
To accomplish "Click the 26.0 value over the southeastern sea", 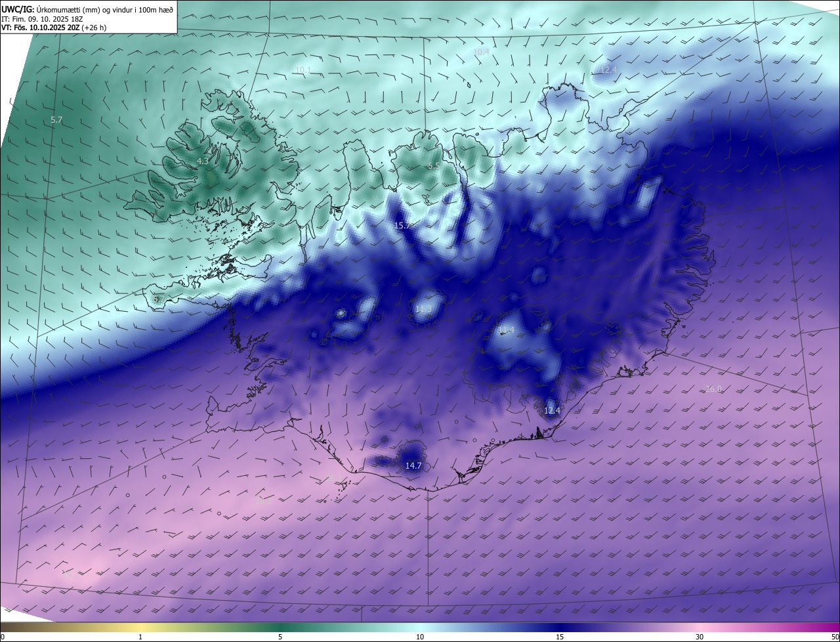I will pos(714,389).
